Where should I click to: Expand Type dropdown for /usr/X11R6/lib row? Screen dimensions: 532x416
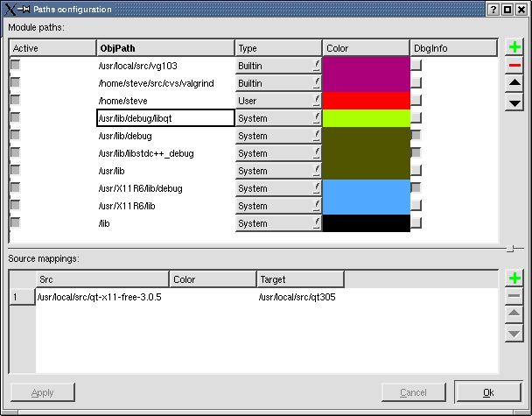click(x=278, y=206)
